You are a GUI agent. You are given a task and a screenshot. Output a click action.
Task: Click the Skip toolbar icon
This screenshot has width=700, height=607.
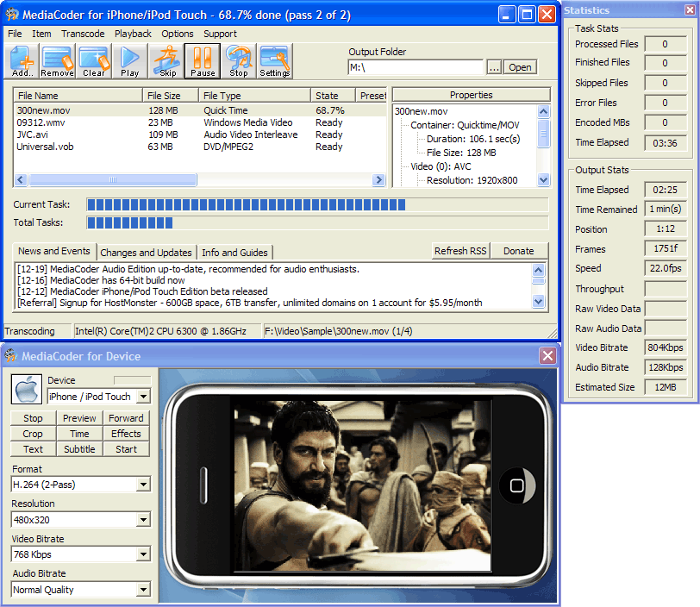166,61
